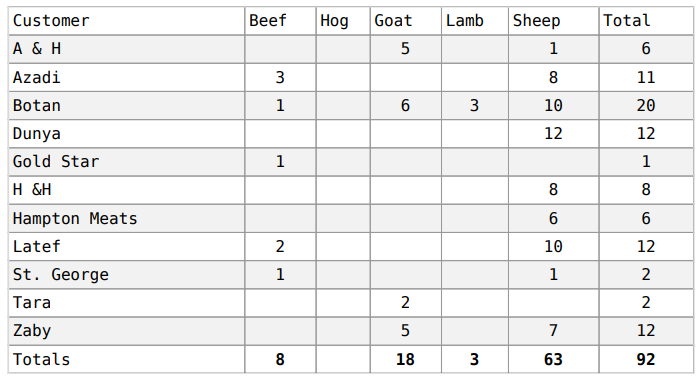Viewport: 700px width, 379px height.
Task: Click the Hog column header
Action: pyautogui.click(x=343, y=21)
